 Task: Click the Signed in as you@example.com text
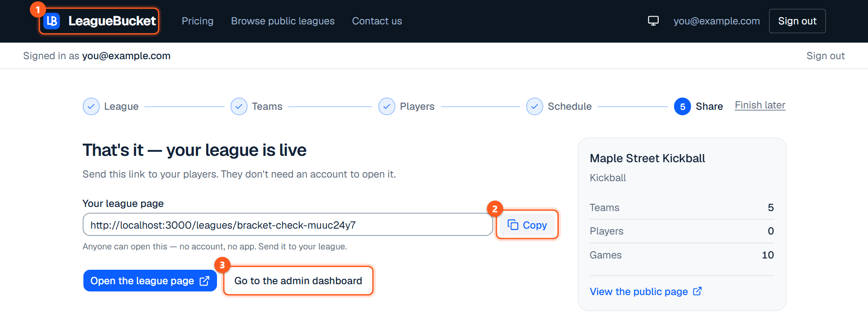(97, 56)
